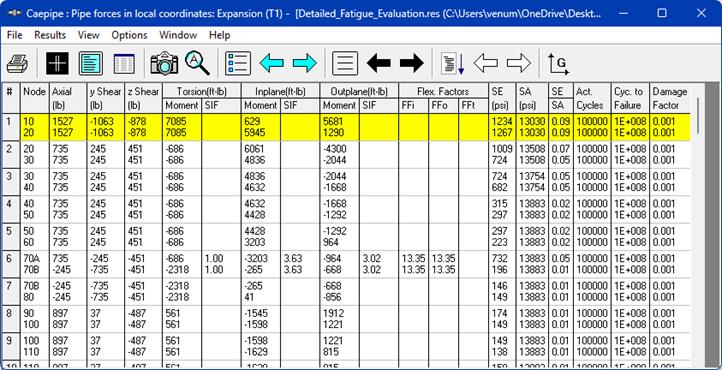This screenshot has width=722, height=370.
Task: Open the Layout window icon
Action: (91, 63)
